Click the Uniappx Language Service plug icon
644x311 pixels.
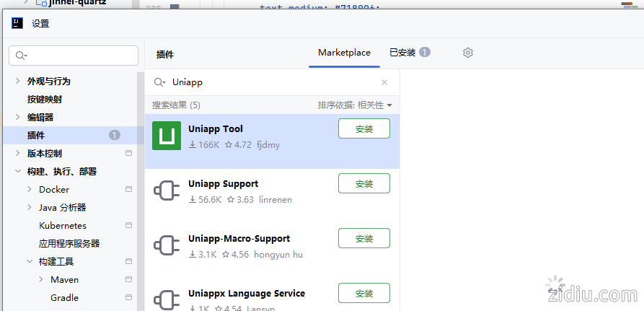(x=167, y=300)
